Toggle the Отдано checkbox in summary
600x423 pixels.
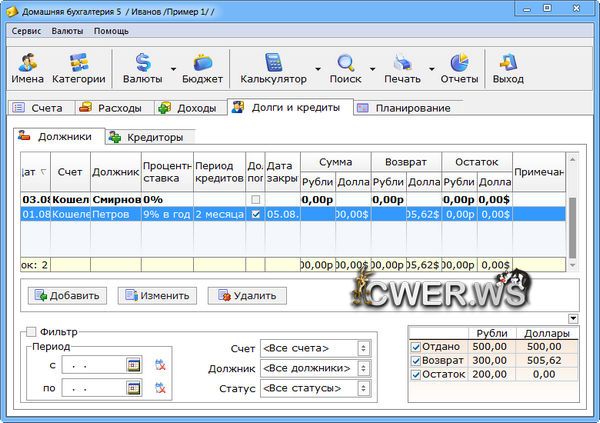[x=417, y=347]
